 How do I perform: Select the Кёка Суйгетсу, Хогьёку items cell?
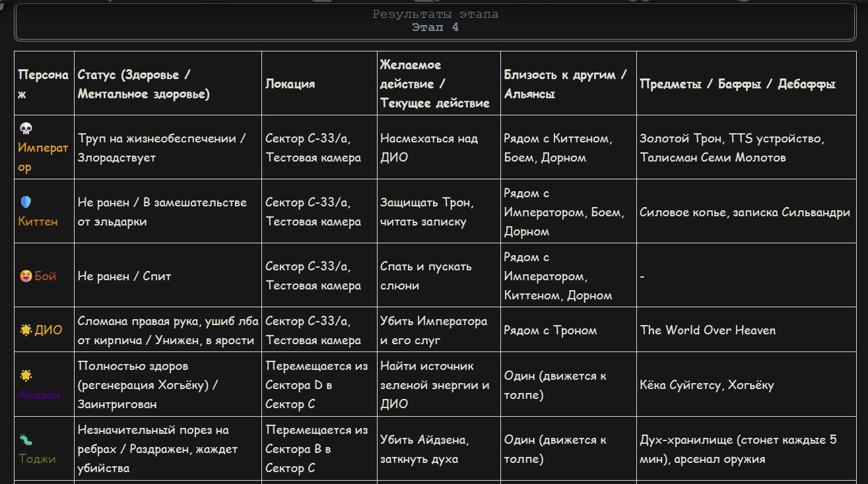coord(706,385)
